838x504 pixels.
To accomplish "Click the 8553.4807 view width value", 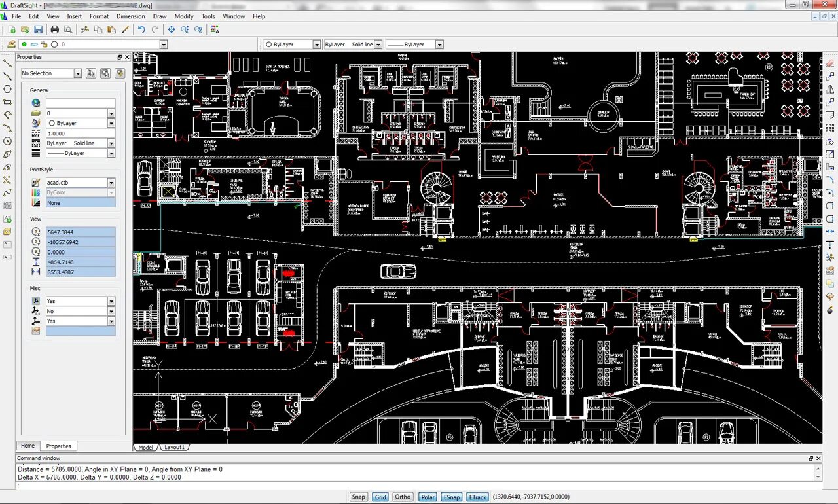I will click(81, 272).
